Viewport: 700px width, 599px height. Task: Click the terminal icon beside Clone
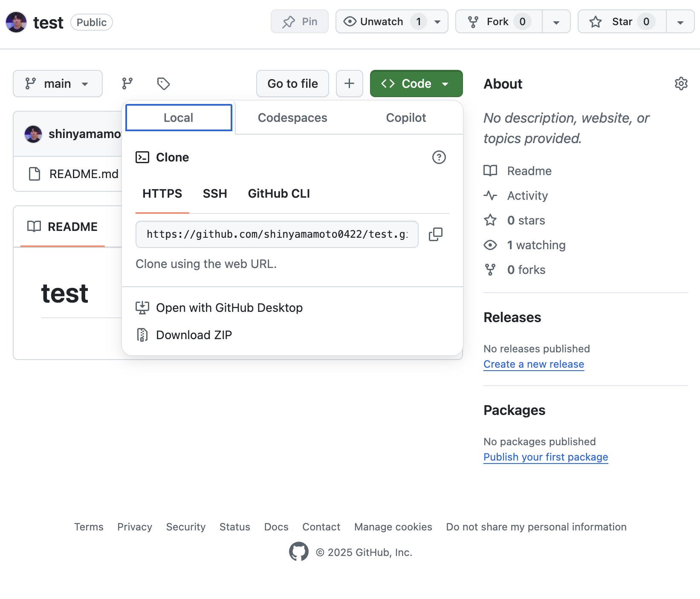(x=142, y=157)
